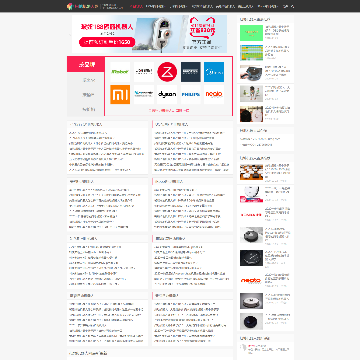Open the first red highlighted navigation menu item

coord(136,6)
